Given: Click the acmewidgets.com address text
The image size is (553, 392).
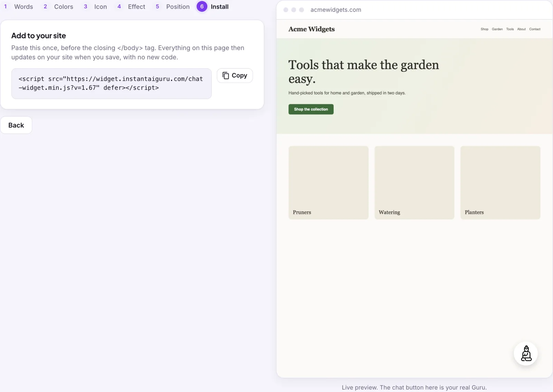Looking at the screenshot, I should [336, 10].
